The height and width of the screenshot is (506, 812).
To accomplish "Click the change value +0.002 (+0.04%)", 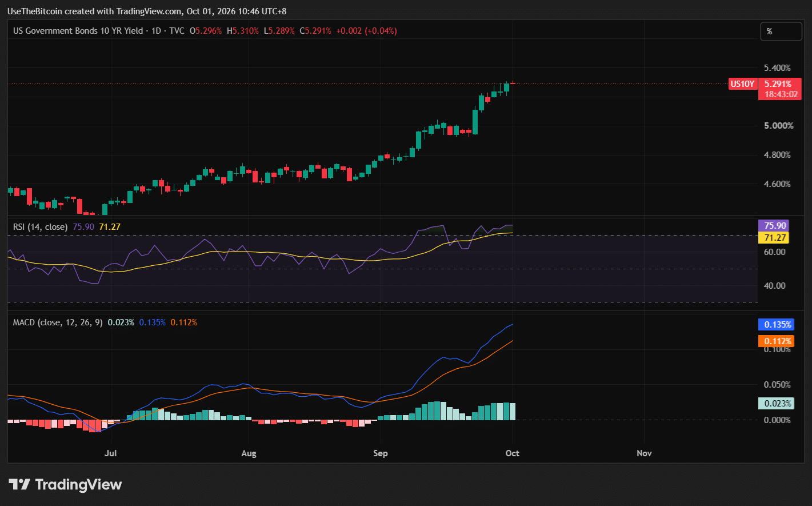I will click(x=366, y=31).
